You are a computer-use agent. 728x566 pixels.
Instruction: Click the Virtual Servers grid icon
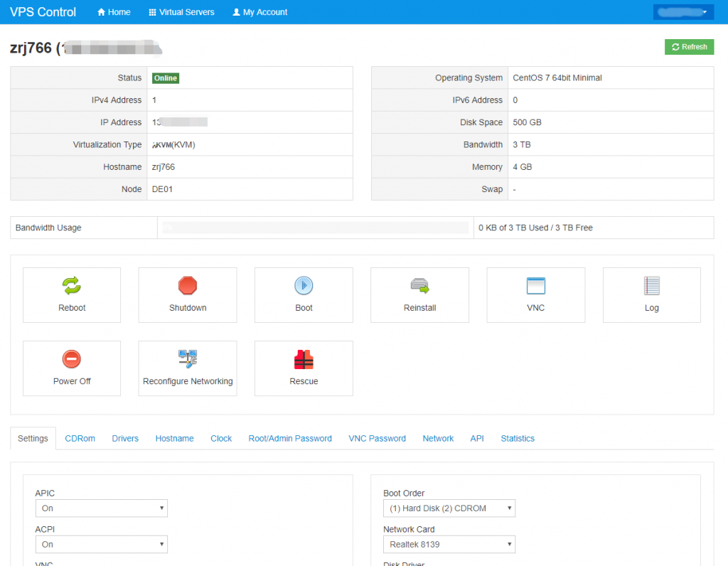(x=152, y=12)
